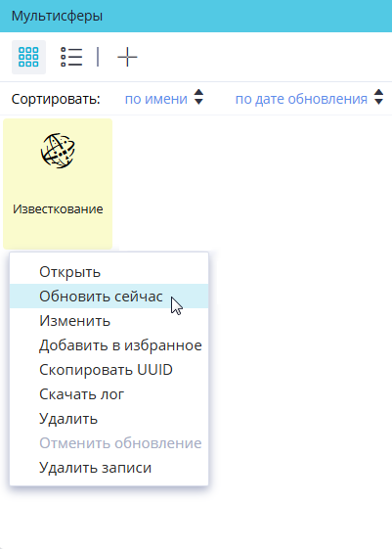Sort multispheres по дате обновления
Viewport: 392px width, 549px height.
coord(301,99)
